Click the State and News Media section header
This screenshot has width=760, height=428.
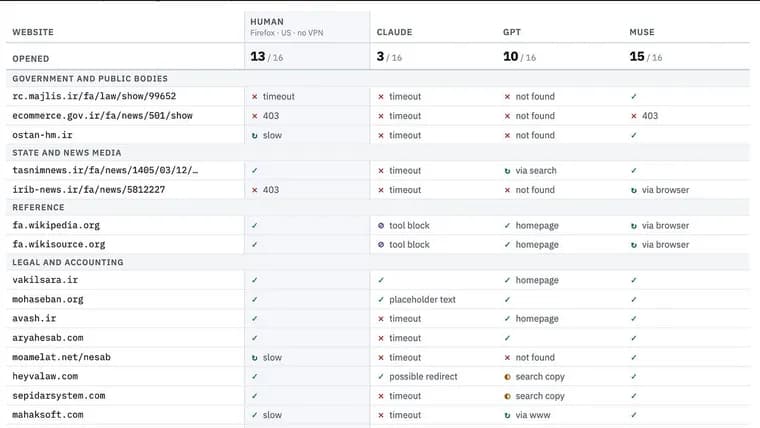point(67,153)
